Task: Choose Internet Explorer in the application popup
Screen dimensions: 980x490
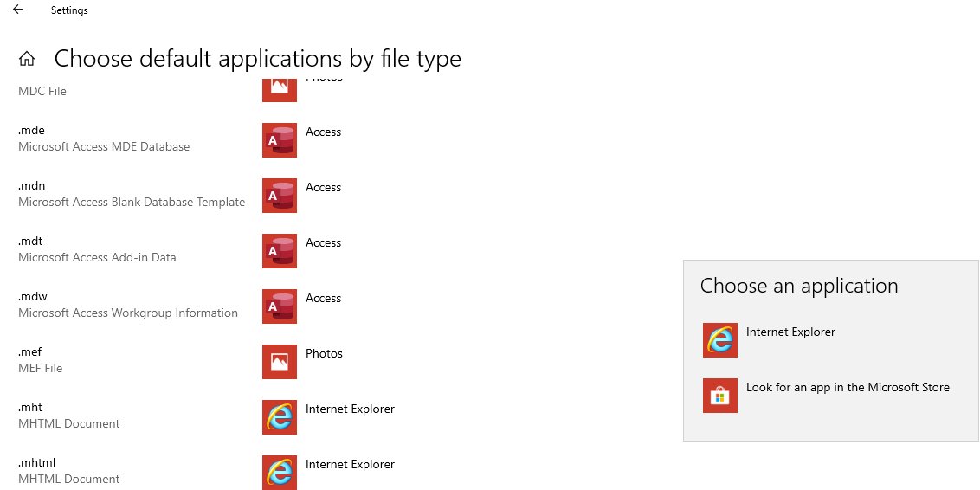Action: tap(790, 332)
